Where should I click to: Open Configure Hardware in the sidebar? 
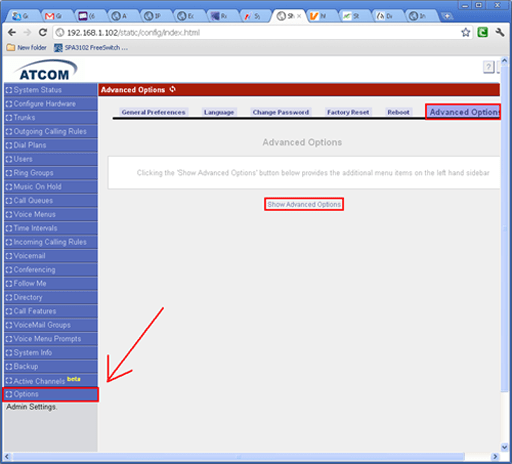point(51,104)
